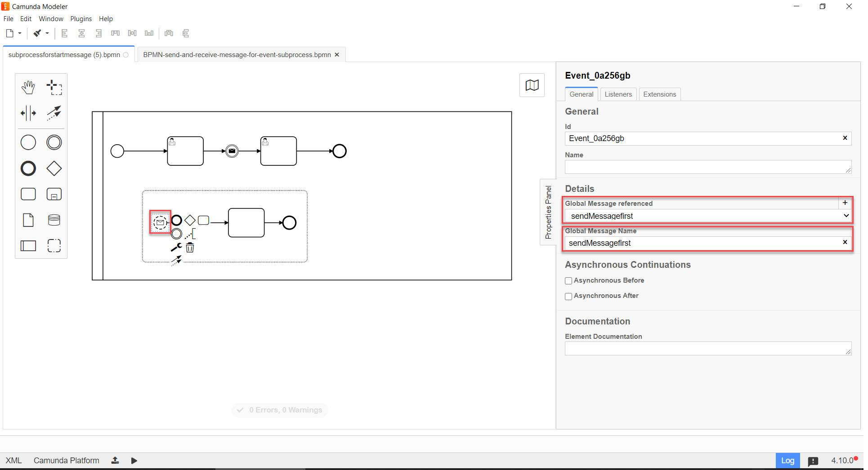Click Distribute elements vertically icon
Image resolution: width=868 pixels, height=470 pixels.
tap(186, 33)
